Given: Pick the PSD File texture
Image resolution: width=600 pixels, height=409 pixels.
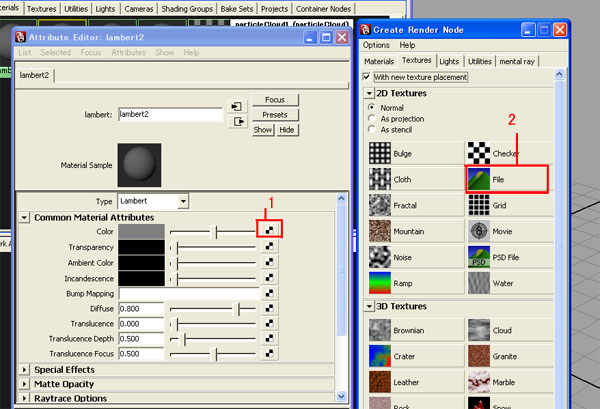Looking at the screenshot, I should pos(480,256).
